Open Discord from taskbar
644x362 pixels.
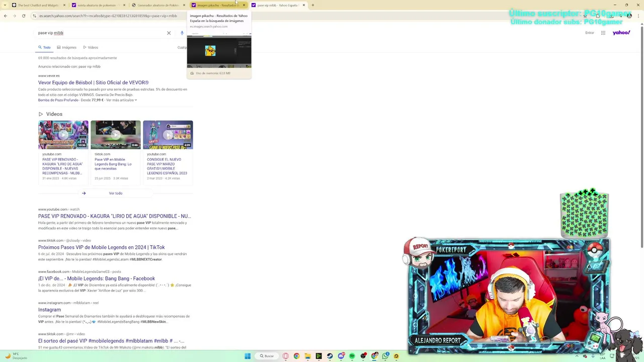point(341,356)
